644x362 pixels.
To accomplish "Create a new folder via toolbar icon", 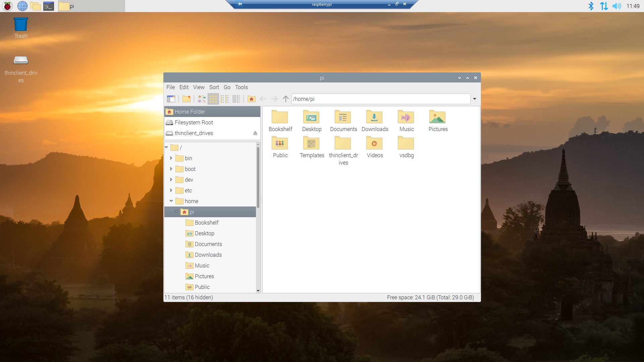I will coord(186,99).
